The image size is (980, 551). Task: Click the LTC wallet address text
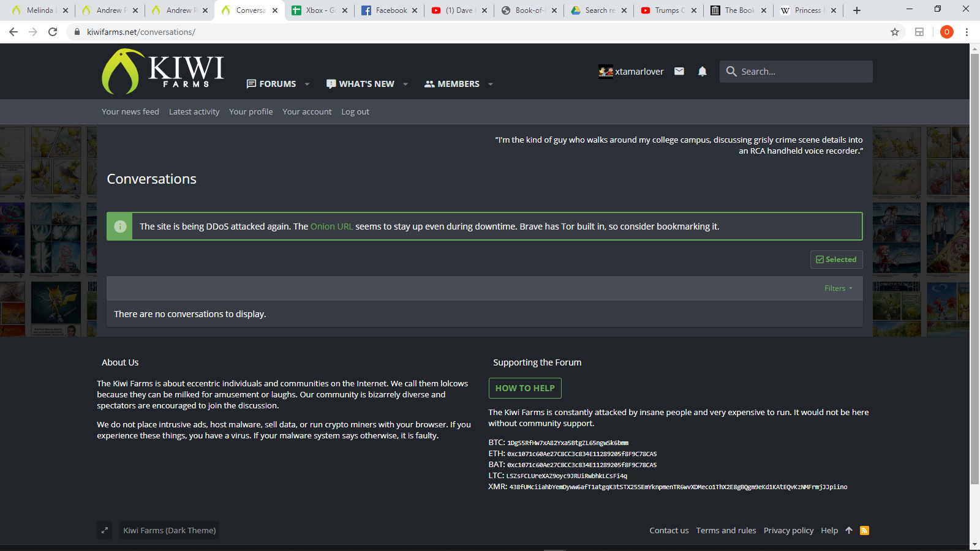[x=567, y=476]
